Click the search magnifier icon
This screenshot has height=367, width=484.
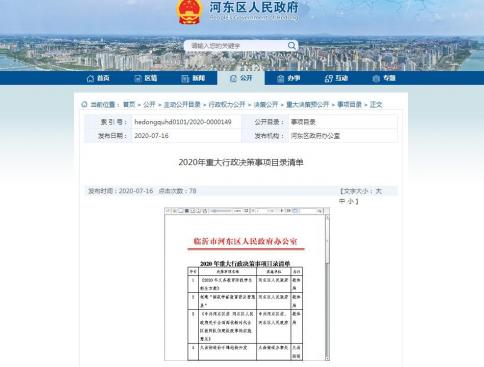coord(291,46)
